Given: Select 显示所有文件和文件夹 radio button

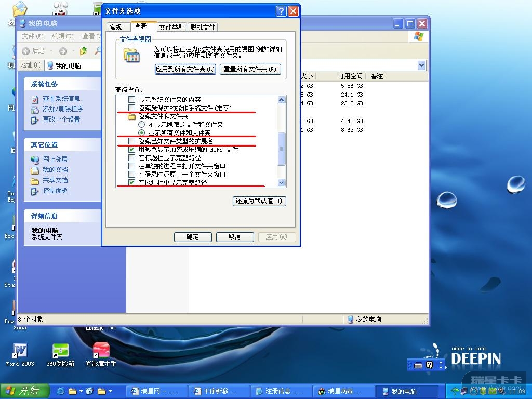Looking at the screenshot, I should click(141, 132).
